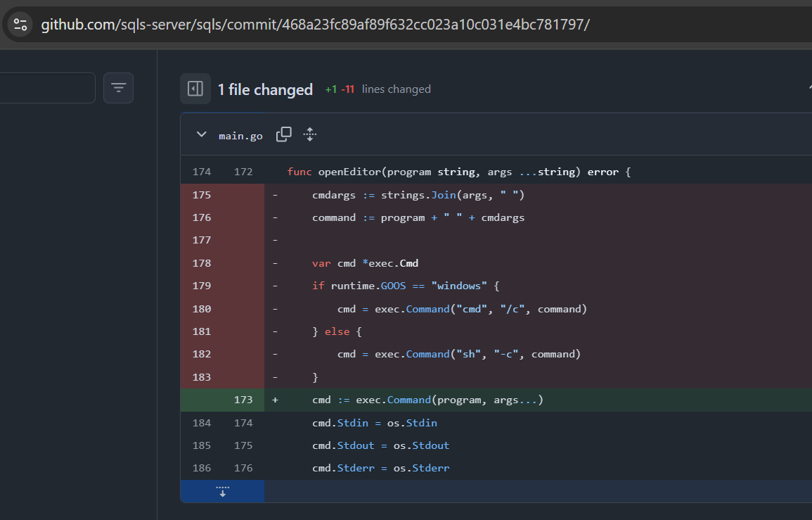This screenshot has width=812, height=520.
Task: Select old line number 175 in the gutter
Action: click(202, 194)
